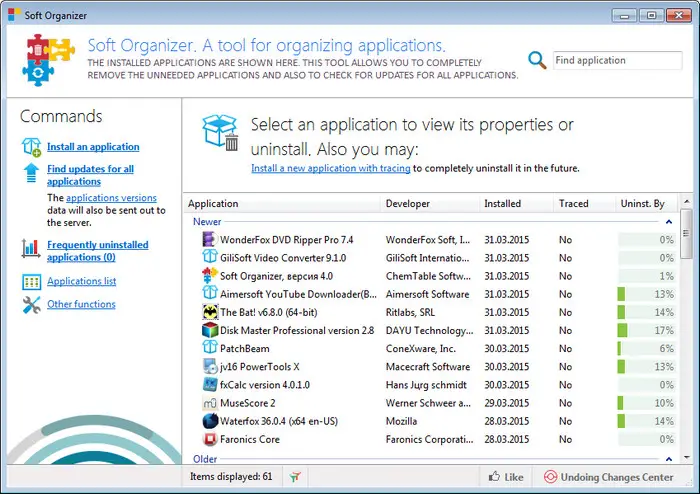The image size is (700, 494).
Task: Click the GiliSoft Video Converter icon
Action: tap(210, 257)
